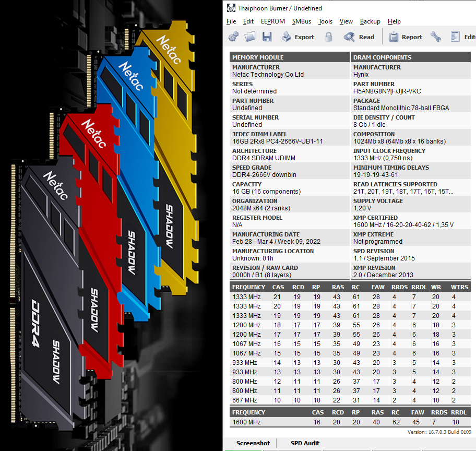The width and height of the screenshot is (476, 451).
Task: Select supply voltage value '1,20 V'
Action: pos(362,208)
